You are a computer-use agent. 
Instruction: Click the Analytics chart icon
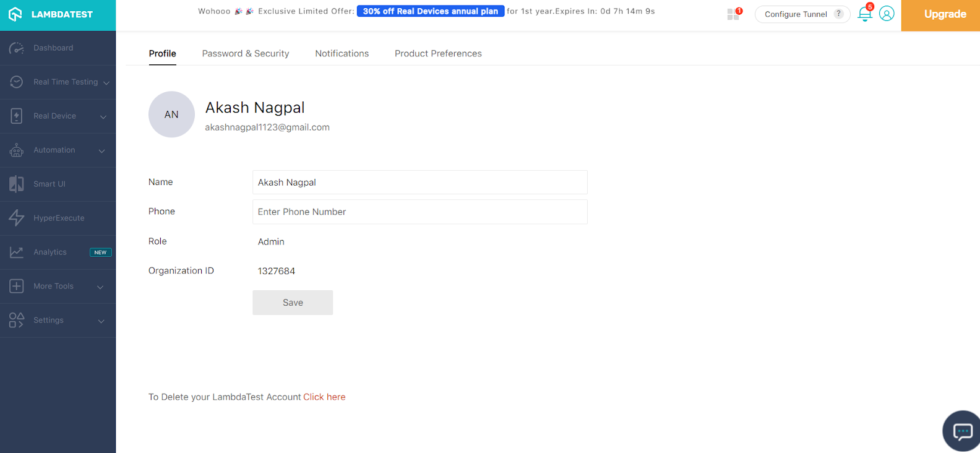click(17, 252)
